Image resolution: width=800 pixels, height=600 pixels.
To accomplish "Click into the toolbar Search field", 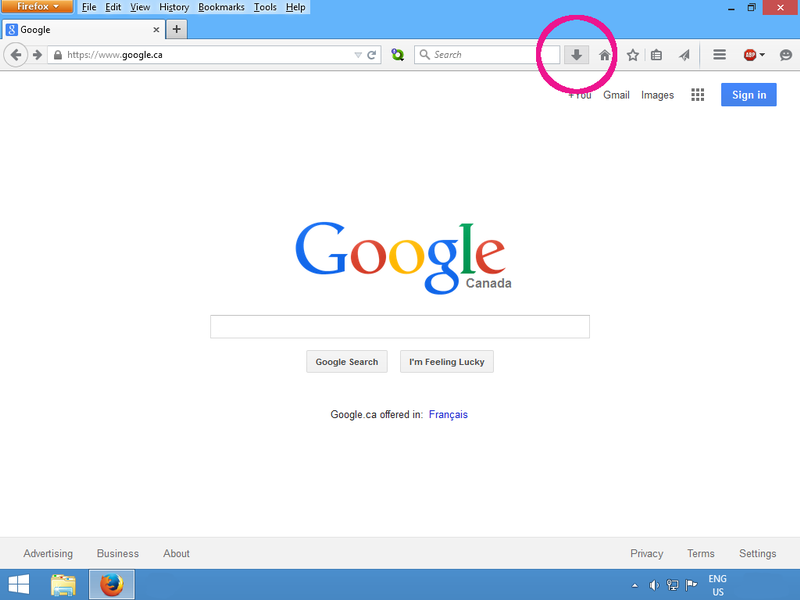I will click(x=487, y=55).
